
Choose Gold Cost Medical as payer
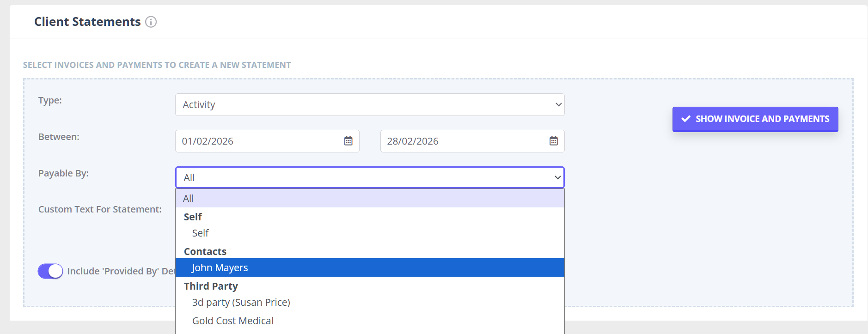tap(232, 321)
